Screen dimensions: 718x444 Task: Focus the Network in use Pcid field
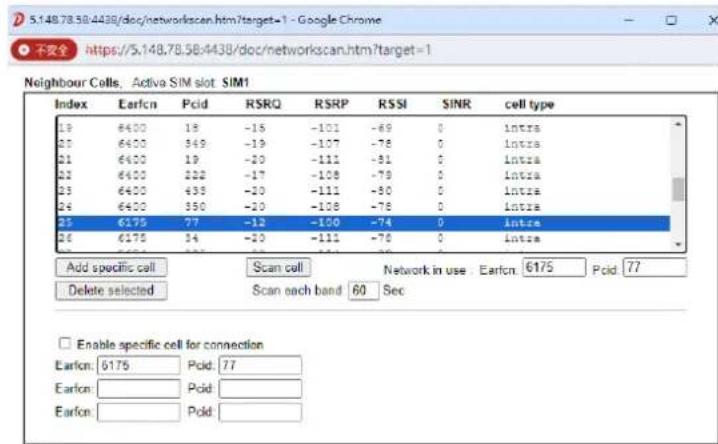click(655, 267)
